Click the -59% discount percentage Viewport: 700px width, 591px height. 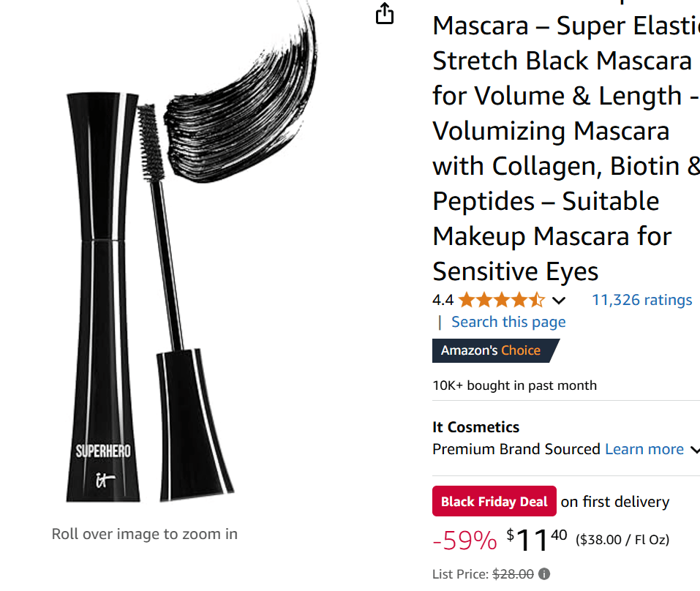(464, 541)
